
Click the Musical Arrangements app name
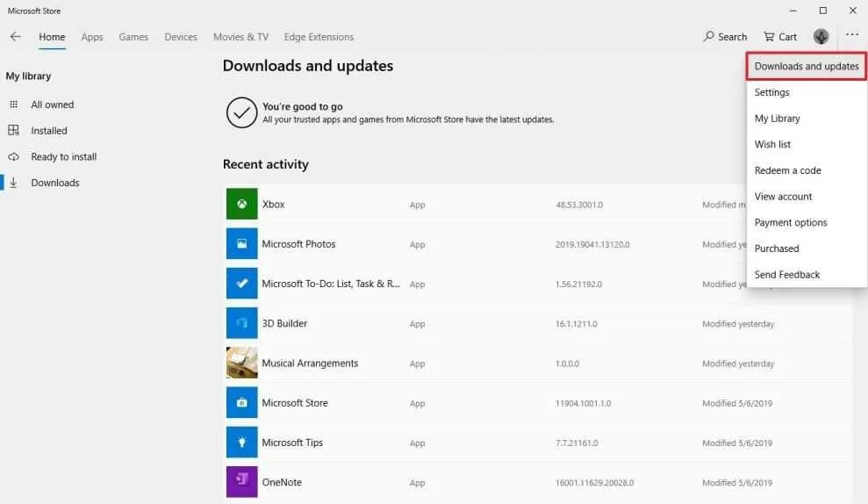click(x=310, y=364)
